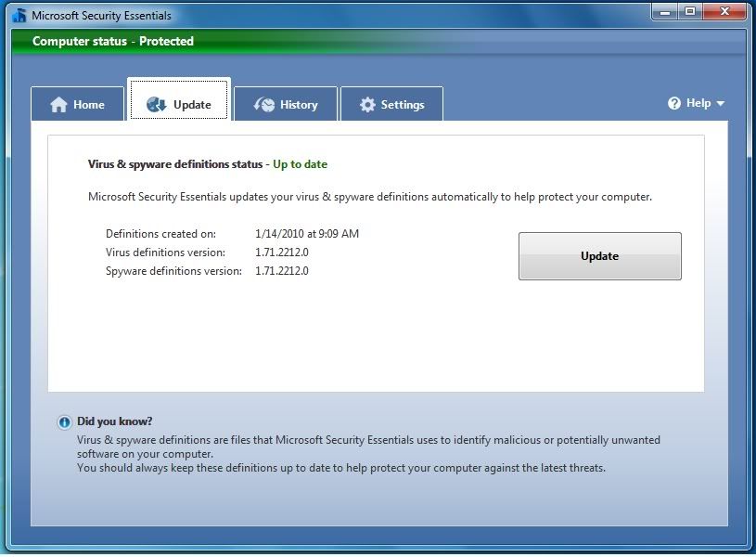
Task: Click 'Definitions created on:' label
Action: [x=160, y=234]
